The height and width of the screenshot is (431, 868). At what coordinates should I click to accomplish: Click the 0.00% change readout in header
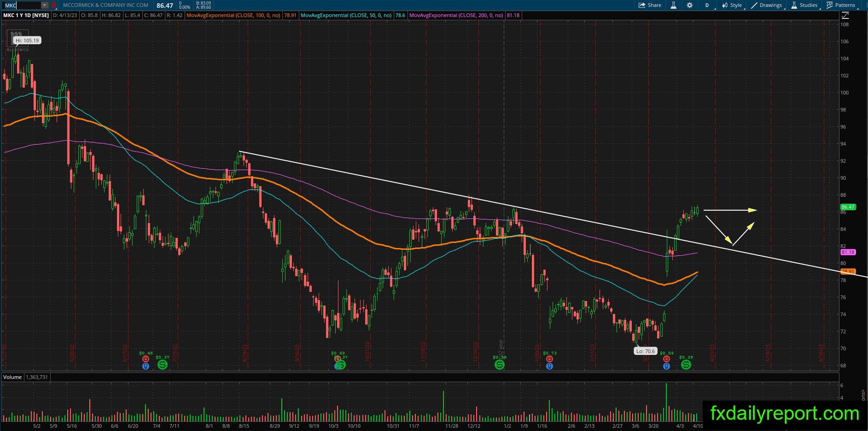click(x=184, y=7)
